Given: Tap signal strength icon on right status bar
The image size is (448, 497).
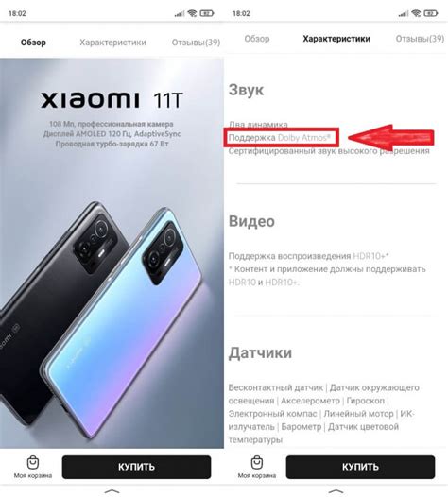Looking at the screenshot, I should coord(404,13).
